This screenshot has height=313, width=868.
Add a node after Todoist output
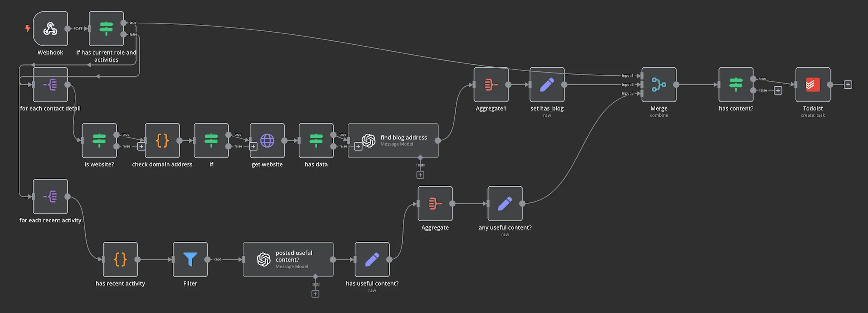(x=848, y=85)
